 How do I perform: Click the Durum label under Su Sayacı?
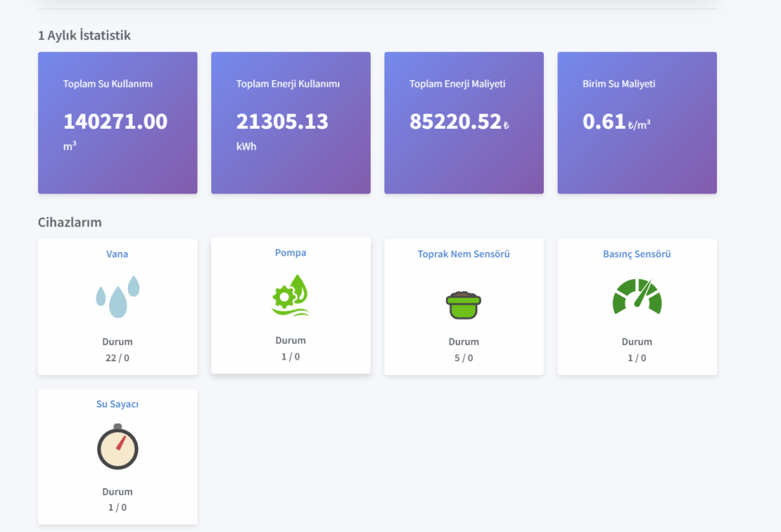pyautogui.click(x=117, y=492)
